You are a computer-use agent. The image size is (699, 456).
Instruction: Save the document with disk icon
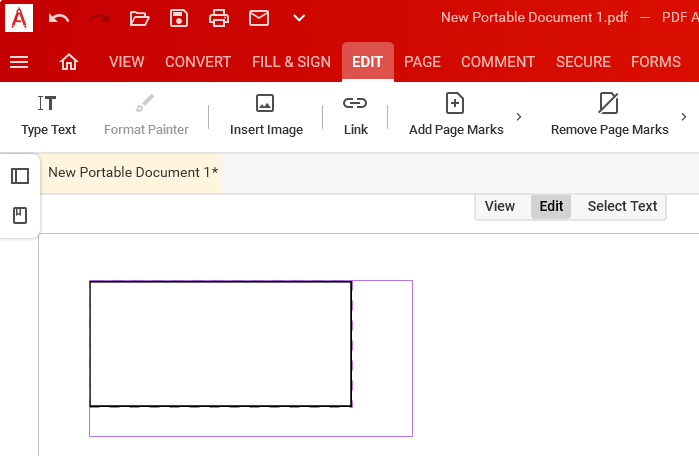click(179, 18)
